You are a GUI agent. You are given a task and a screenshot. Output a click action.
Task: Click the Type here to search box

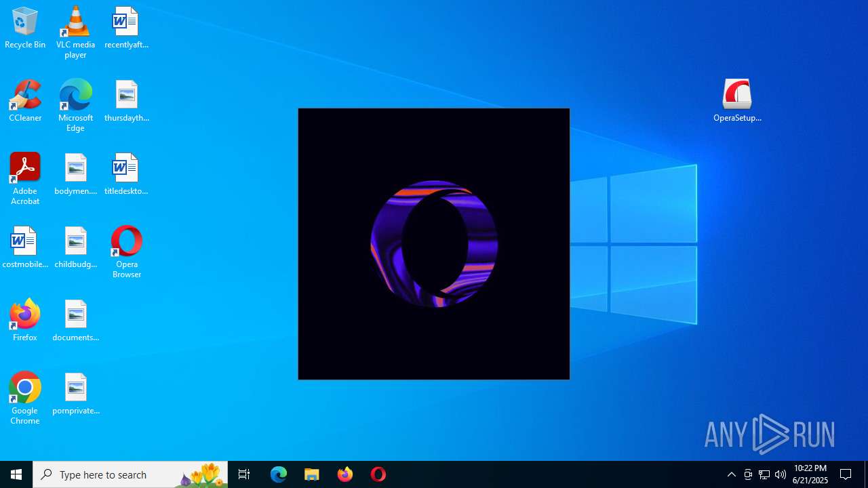click(x=130, y=474)
